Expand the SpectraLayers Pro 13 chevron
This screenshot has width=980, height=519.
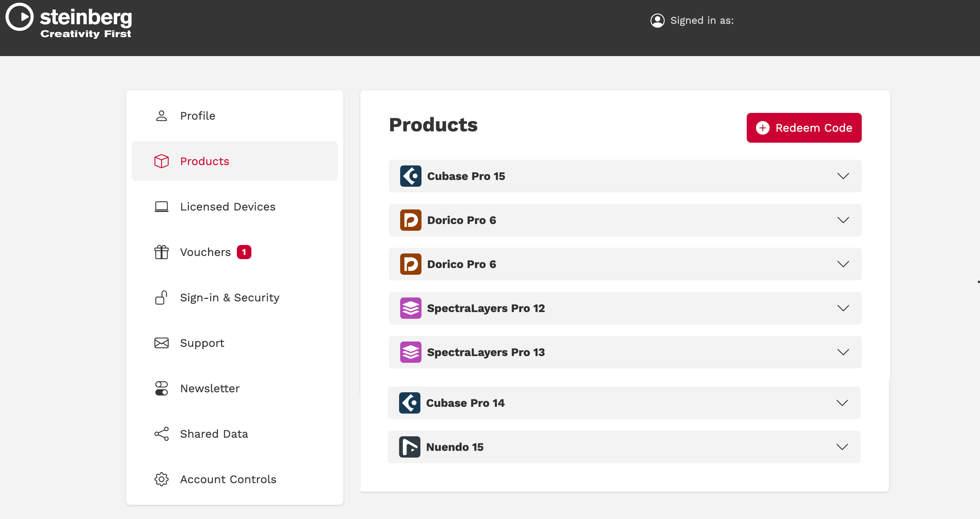(843, 352)
